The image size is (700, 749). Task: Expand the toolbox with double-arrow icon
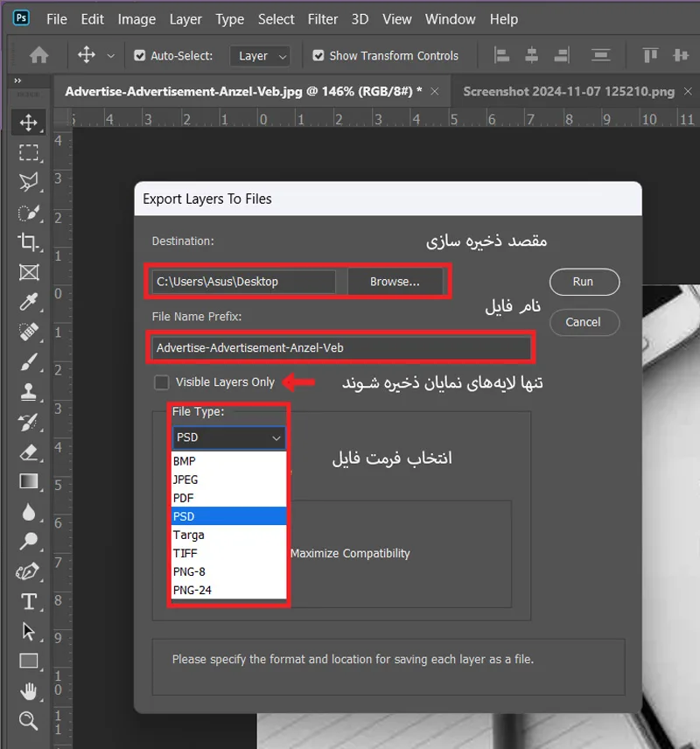point(17,80)
